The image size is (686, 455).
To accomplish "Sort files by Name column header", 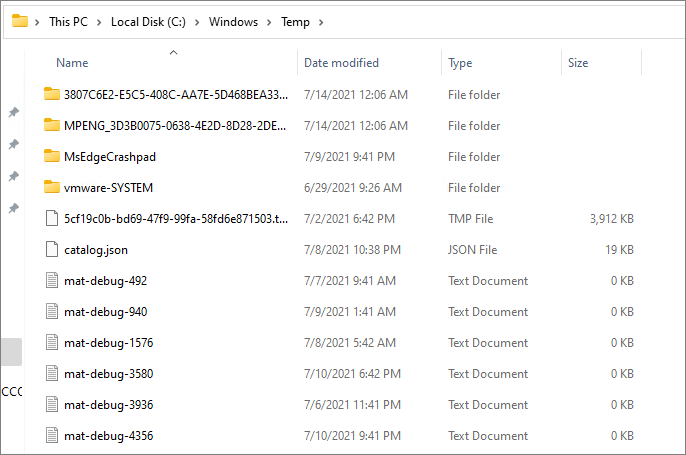I will click(72, 63).
